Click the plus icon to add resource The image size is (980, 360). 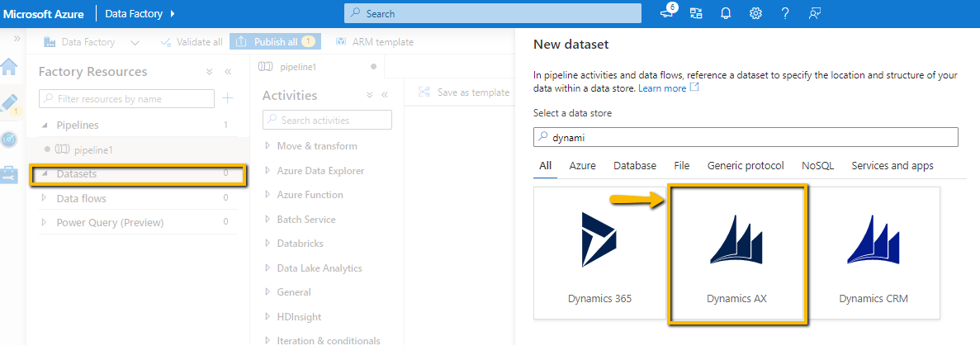tap(228, 98)
